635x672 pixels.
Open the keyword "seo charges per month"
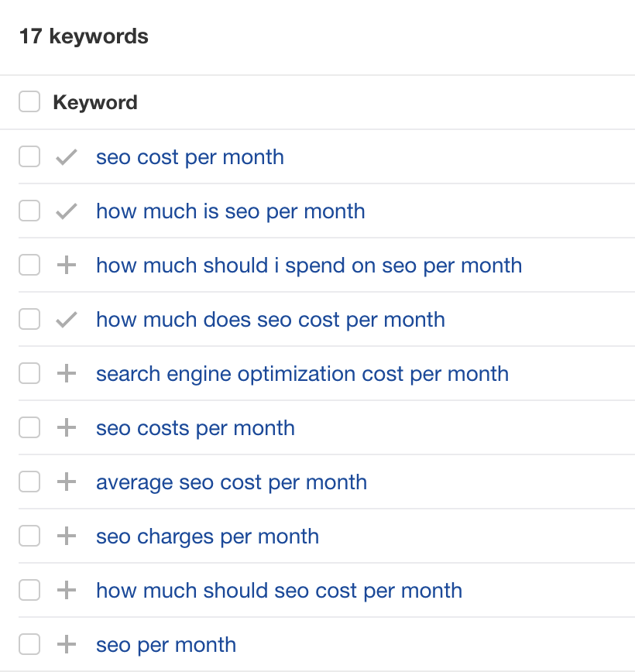[207, 536]
